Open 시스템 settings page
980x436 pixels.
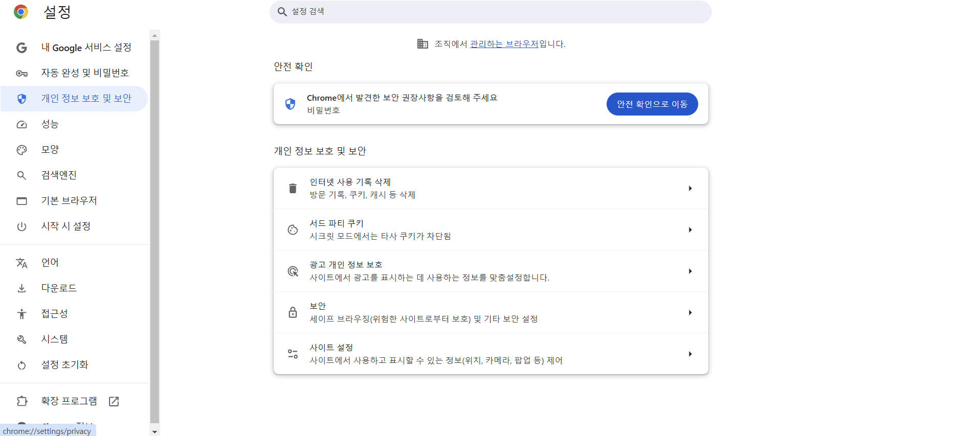click(x=74, y=339)
